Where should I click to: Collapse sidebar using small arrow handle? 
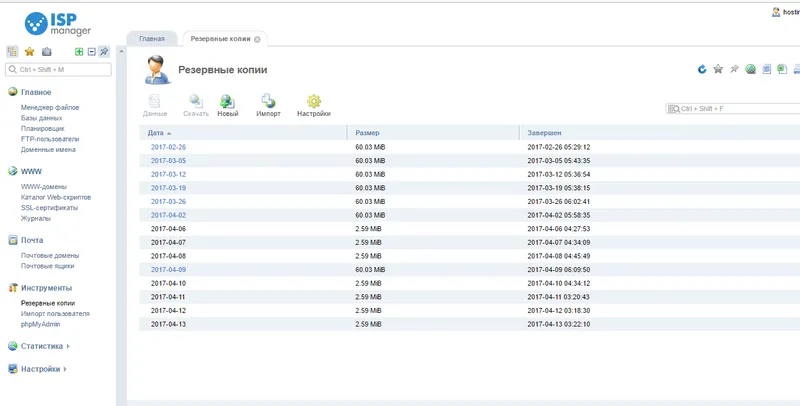click(121, 52)
